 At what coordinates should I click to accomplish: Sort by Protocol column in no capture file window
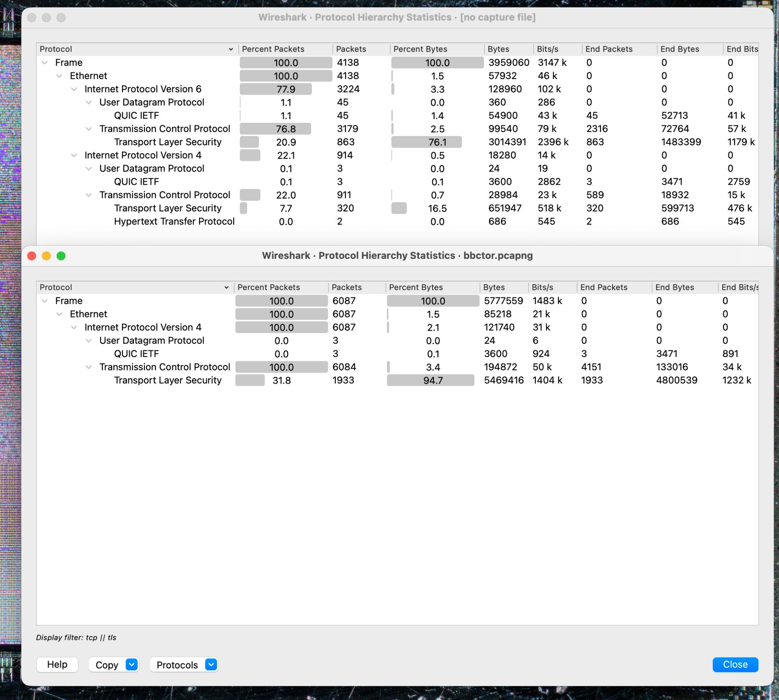pos(137,49)
